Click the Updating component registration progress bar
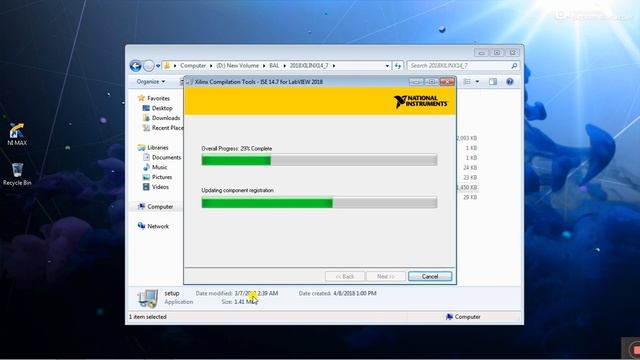Screen dimensions: 640x360 click(319, 202)
